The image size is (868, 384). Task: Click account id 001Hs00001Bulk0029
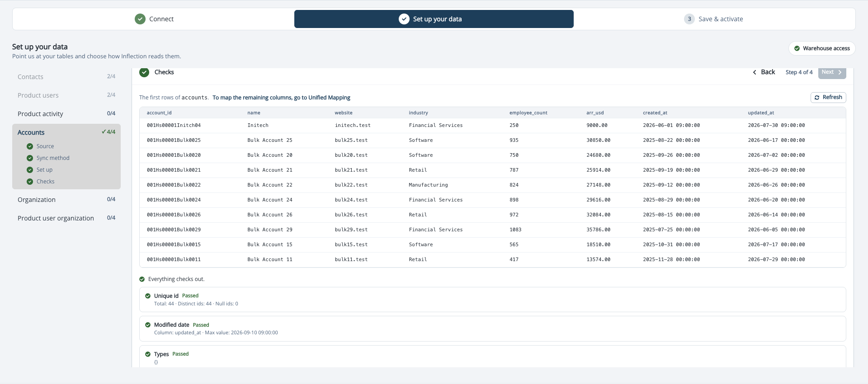click(x=174, y=230)
